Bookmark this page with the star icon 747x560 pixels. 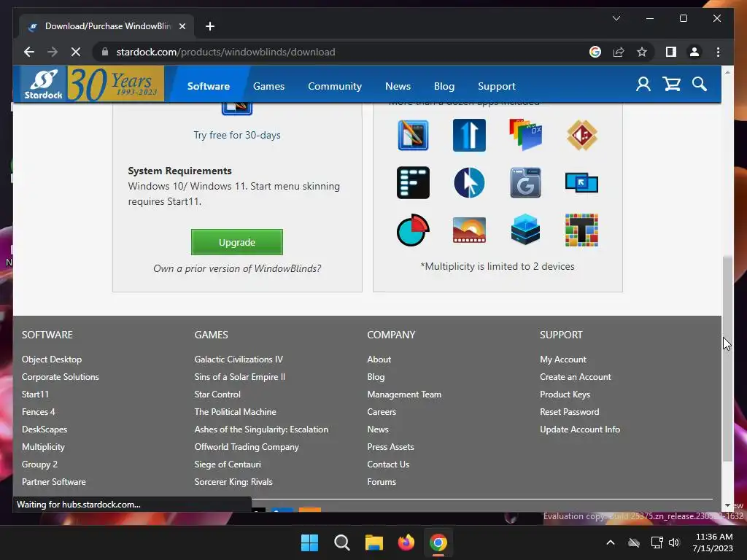click(x=642, y=52)
